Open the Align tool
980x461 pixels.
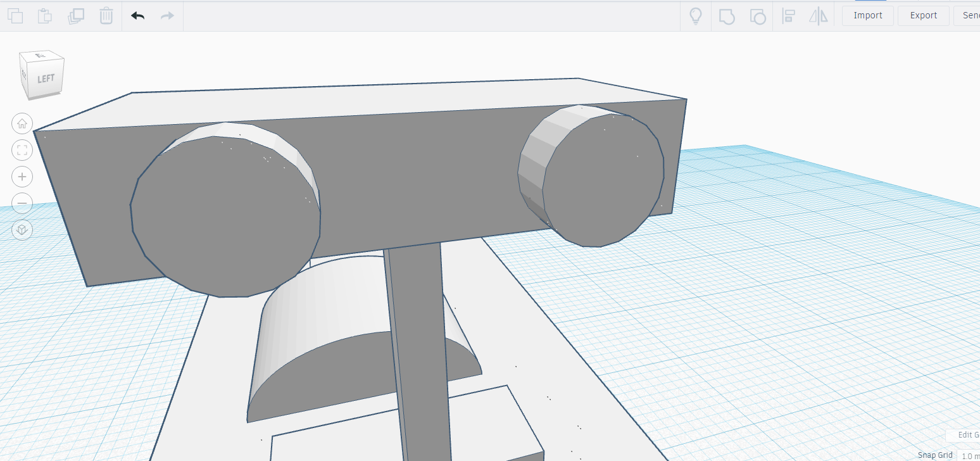coord(789,16)
